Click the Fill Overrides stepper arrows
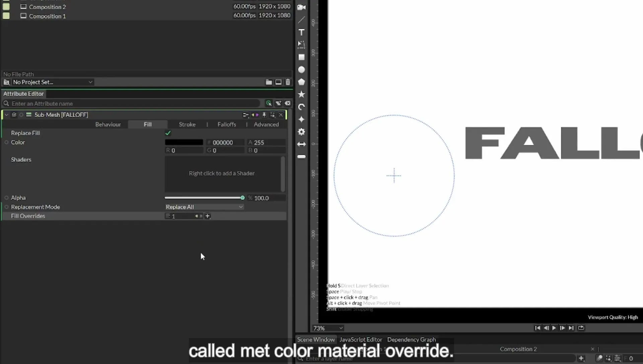Screen dimensions: 643x364 (199, 216)
